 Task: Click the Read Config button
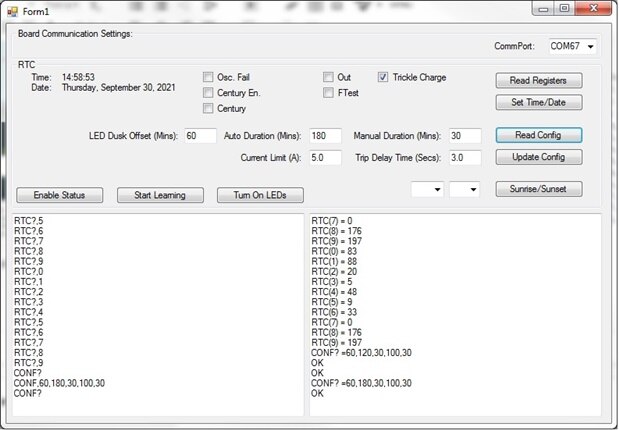[x=538, y=135]
